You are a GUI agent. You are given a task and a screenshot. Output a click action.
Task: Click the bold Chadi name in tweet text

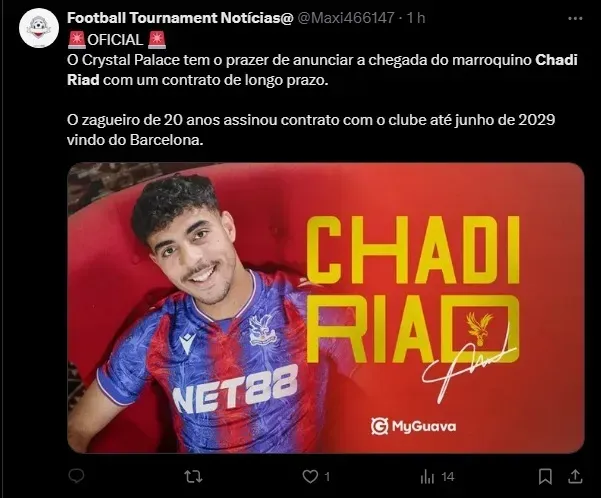[x=556, y=60]
